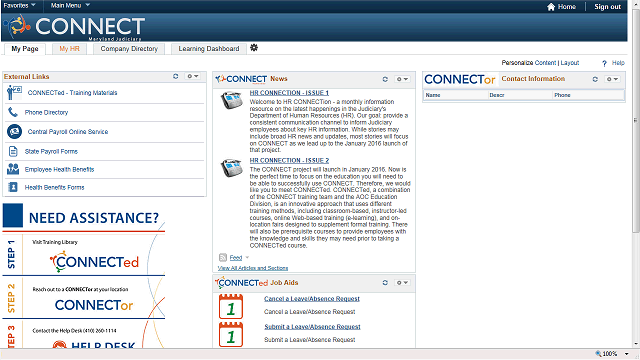Screen dimensions: 640x360
Task: Click the Personalize Layout link
Action: click(x=570, y=63)
